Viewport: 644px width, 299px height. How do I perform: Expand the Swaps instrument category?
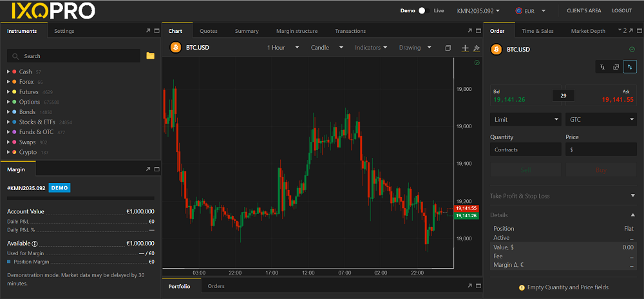pyautogui.click(x=8, y=142)
